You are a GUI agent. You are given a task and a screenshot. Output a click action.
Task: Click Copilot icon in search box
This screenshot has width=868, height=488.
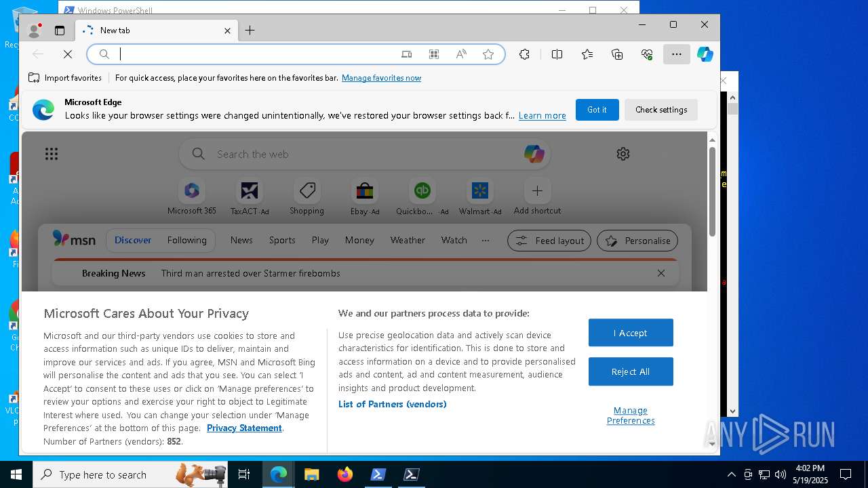[534, 154]
